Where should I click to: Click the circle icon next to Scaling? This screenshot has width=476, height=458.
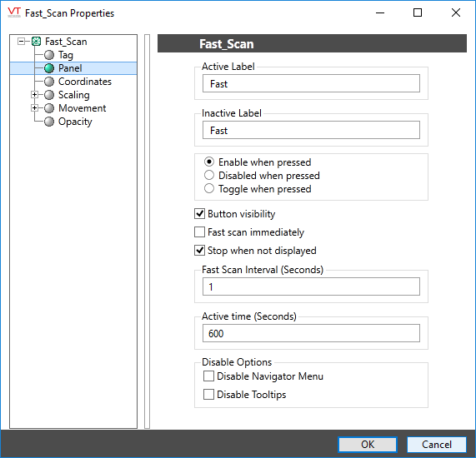click(49, 95)
